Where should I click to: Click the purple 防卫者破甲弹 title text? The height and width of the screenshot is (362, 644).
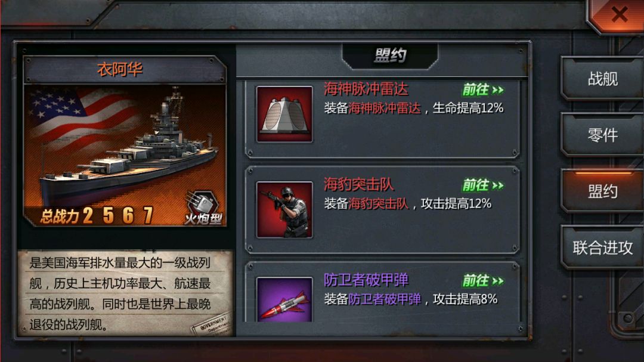tap(366, 280)
